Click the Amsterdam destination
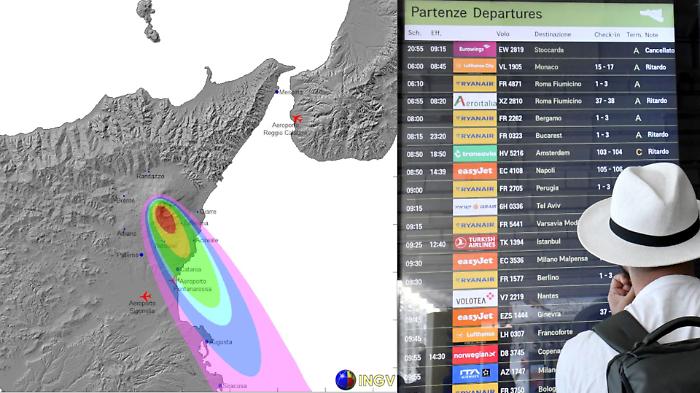The image size is (700, 393). pyautogui.click(x=553, y=153)
